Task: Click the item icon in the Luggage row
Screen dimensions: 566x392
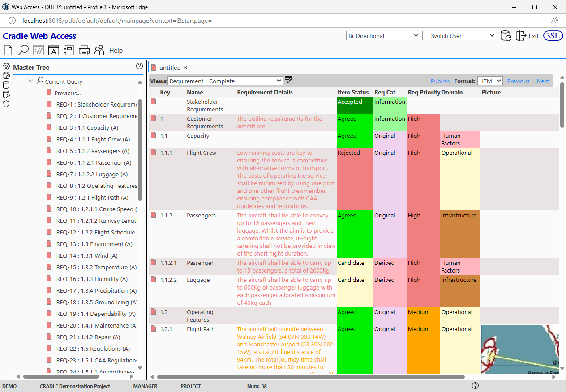Action: (x=154, y=280)
